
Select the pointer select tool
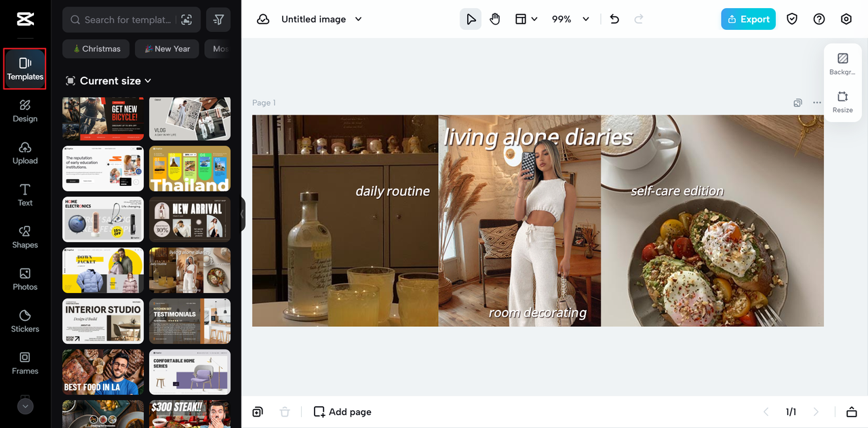[471, 19]
